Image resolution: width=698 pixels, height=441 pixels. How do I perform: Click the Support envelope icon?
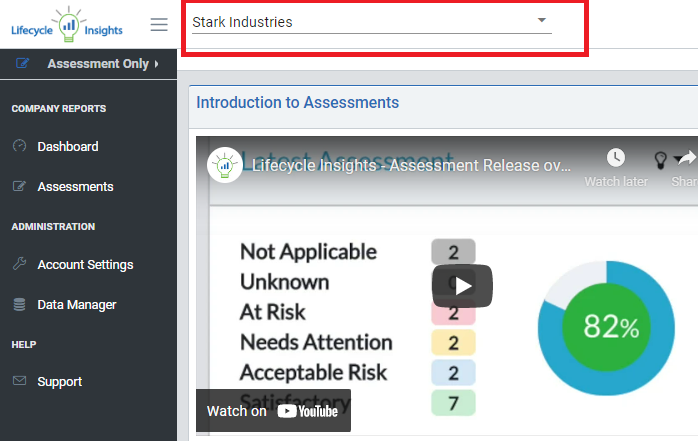(20, 381)
